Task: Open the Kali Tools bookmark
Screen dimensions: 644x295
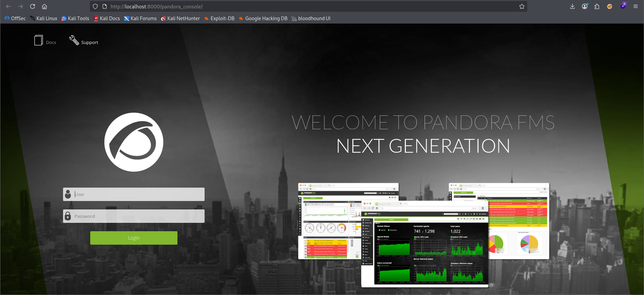Action: 75,18
